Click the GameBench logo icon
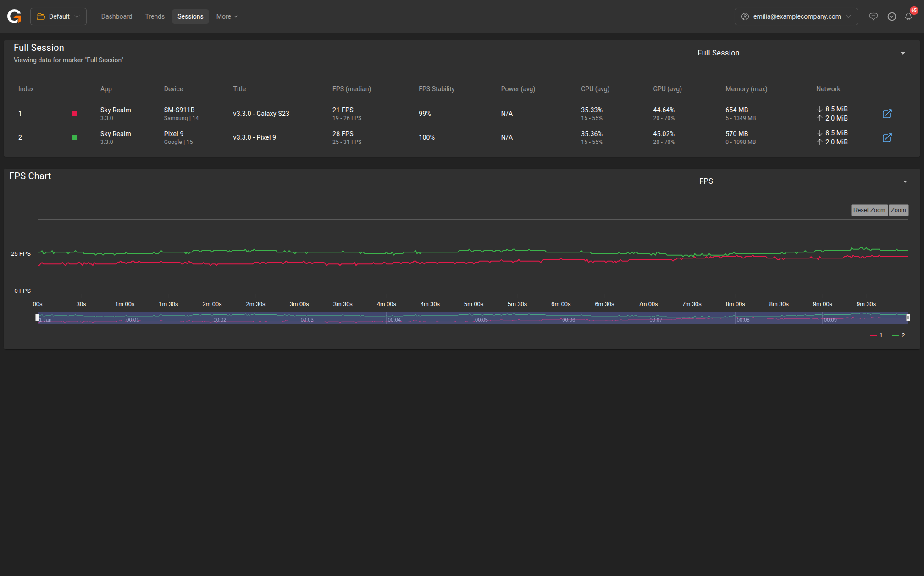The height and width of the screenshot is (576, 924). tap(14, 16)
